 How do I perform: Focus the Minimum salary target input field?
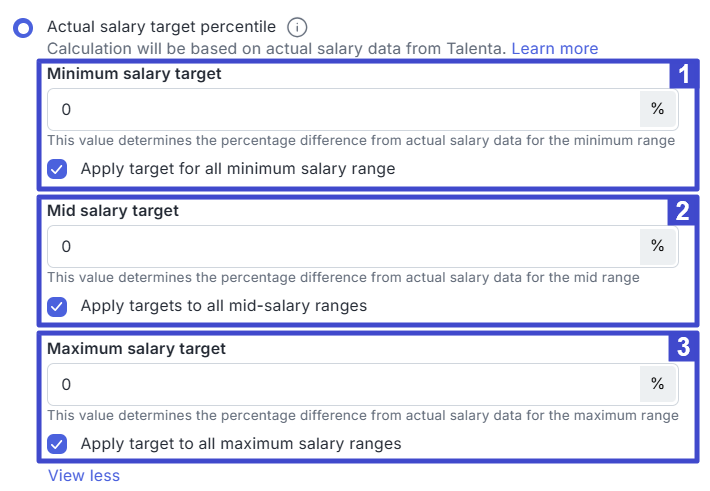coord(340,109)
